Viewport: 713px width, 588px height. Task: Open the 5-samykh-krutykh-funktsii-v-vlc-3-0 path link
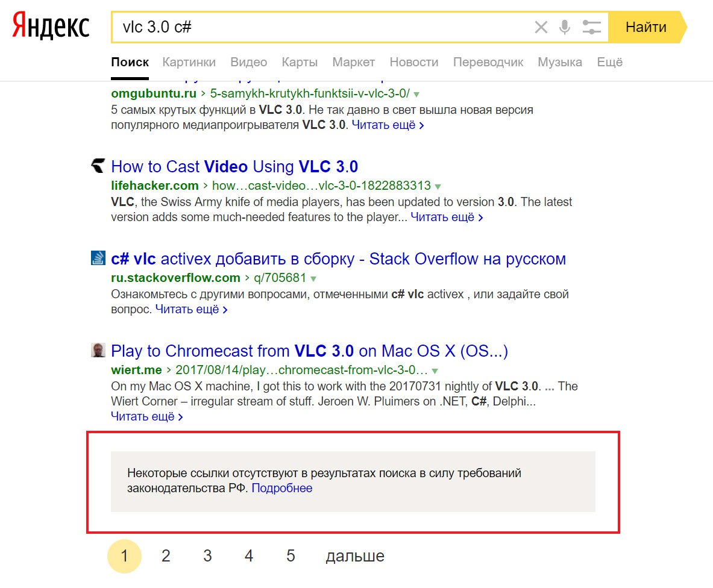[x=310, y=93]
